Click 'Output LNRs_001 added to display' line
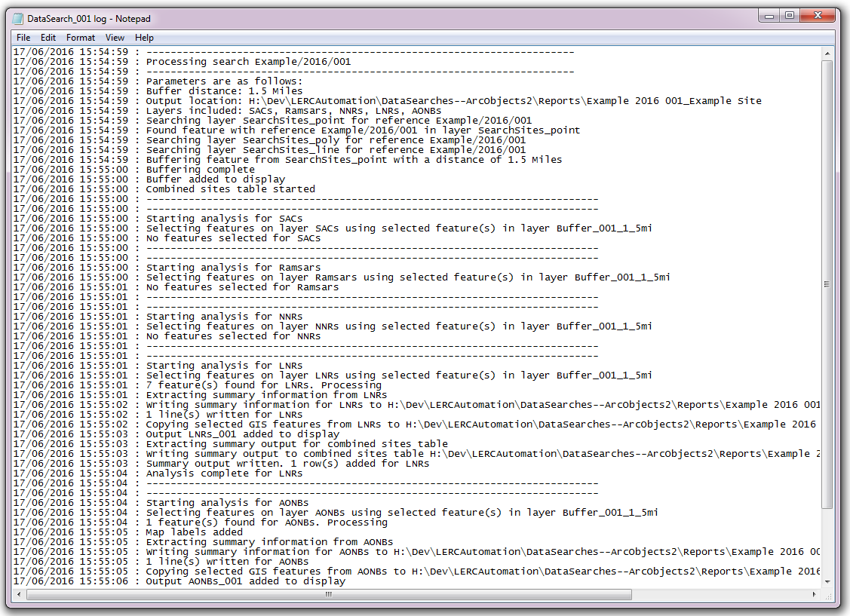This screenshot has width=850, height=616. 176,434
